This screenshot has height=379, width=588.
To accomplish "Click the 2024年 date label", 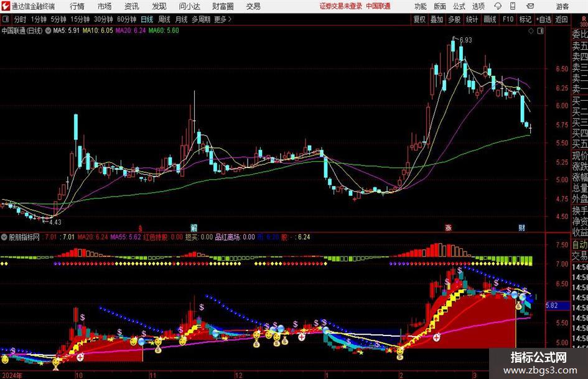I will pos(12,375).
